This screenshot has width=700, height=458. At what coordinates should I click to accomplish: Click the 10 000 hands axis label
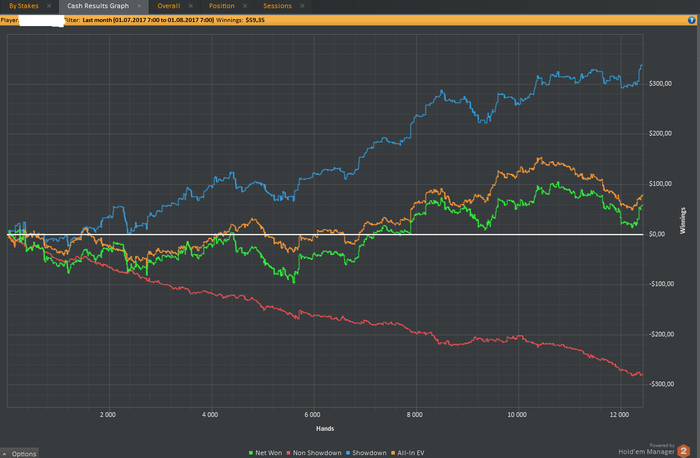517,415
